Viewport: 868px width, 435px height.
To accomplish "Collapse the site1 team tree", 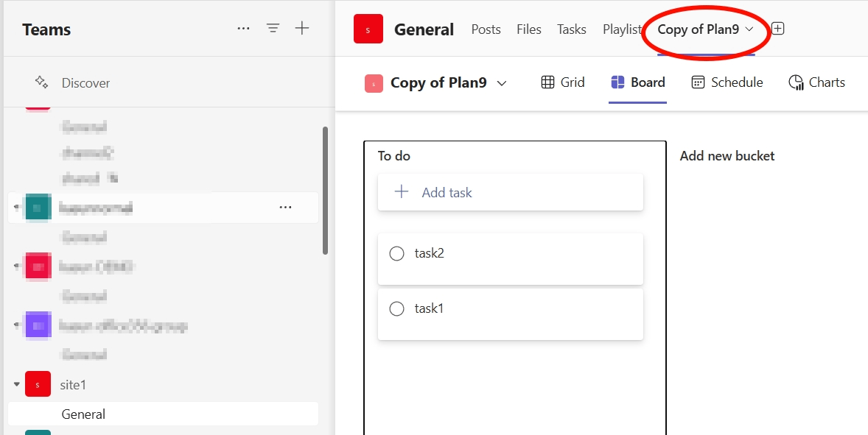I will [16, 384].
